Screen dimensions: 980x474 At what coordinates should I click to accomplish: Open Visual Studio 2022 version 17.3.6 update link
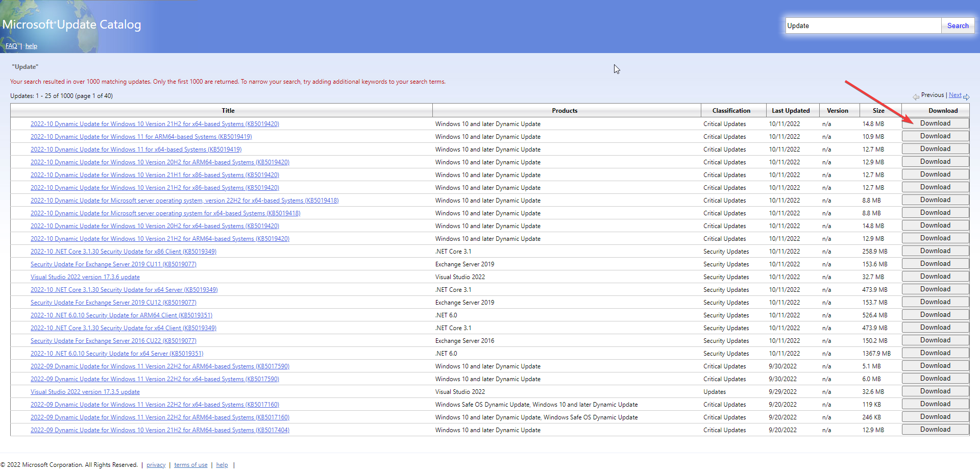(x=85, y=277)
